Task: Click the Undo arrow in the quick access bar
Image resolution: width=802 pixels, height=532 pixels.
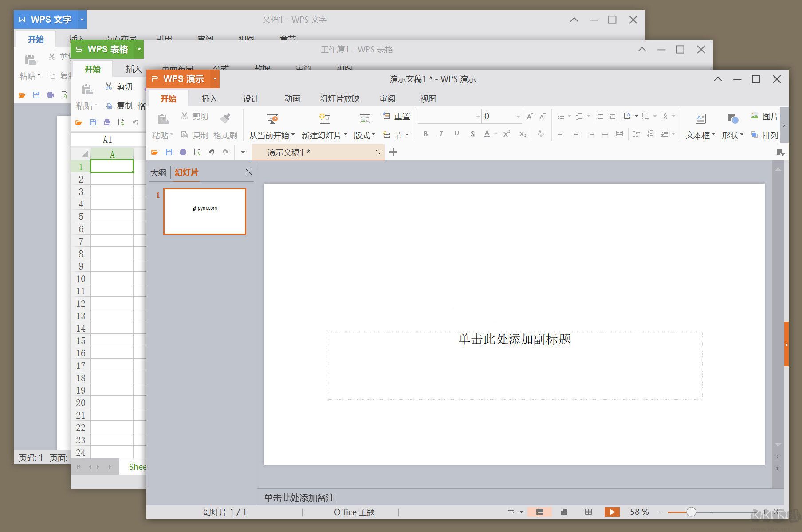Action: [x=211, y=152]
